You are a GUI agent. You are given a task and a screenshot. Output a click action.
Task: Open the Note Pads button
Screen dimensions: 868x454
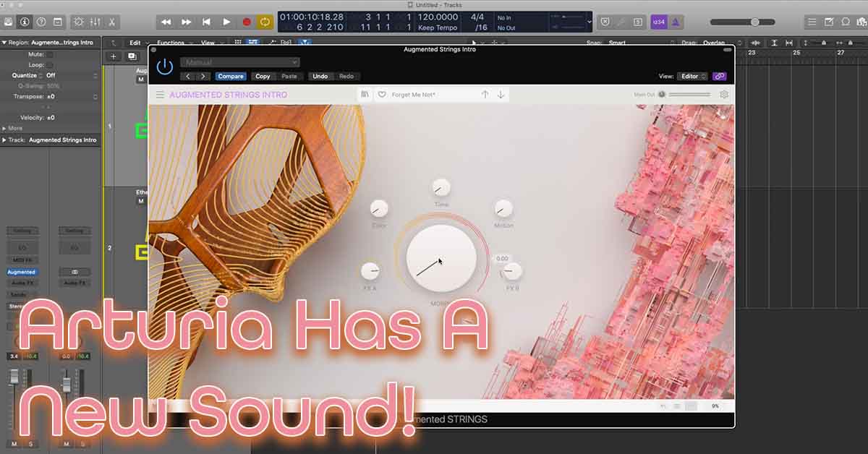click(x=827, y=22)
